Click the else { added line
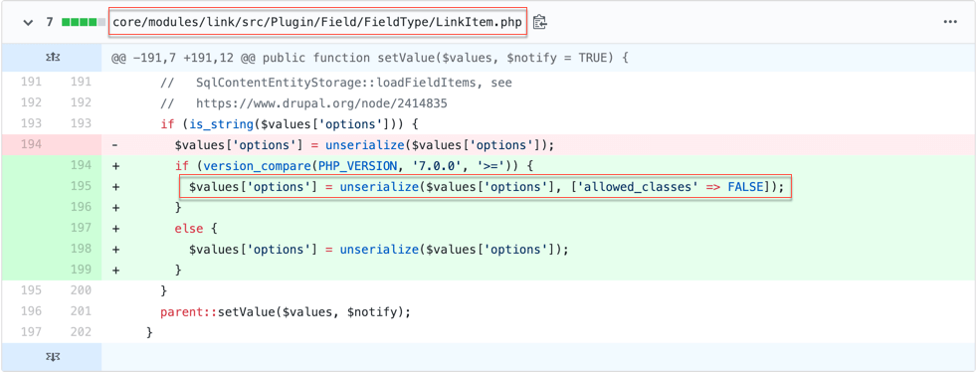Screen dimensions: 980x372 tap(197, 228)
